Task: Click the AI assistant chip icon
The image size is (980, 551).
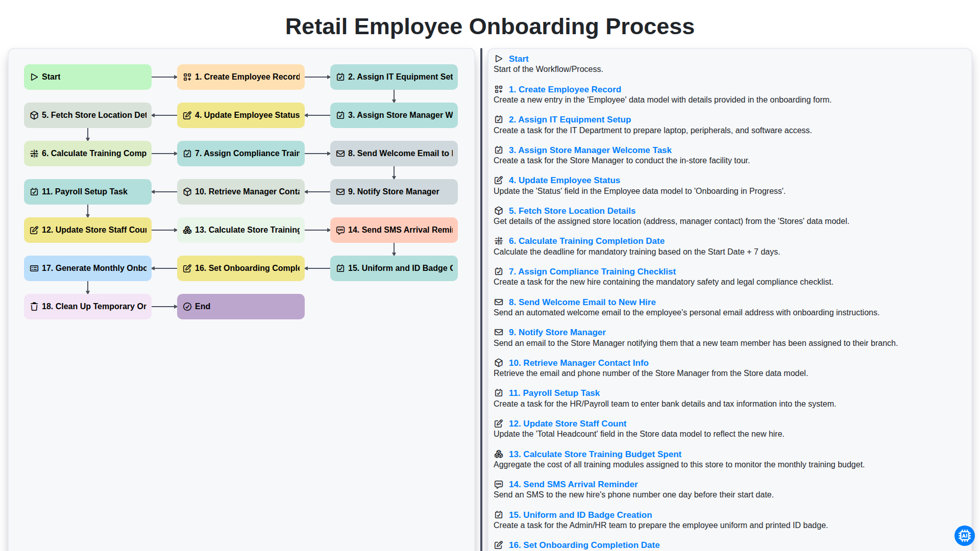Action: coord(964,536)
